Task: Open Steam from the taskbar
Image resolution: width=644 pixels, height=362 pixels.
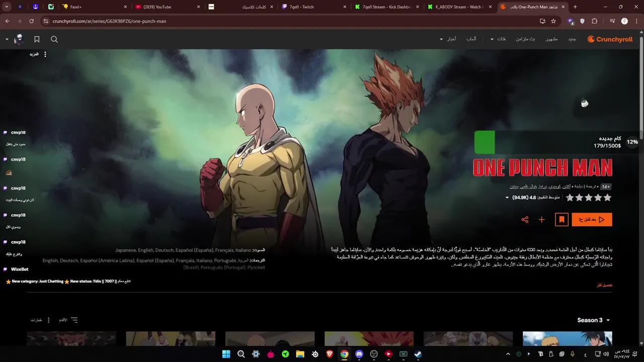Action: click(x=418, y=354)
